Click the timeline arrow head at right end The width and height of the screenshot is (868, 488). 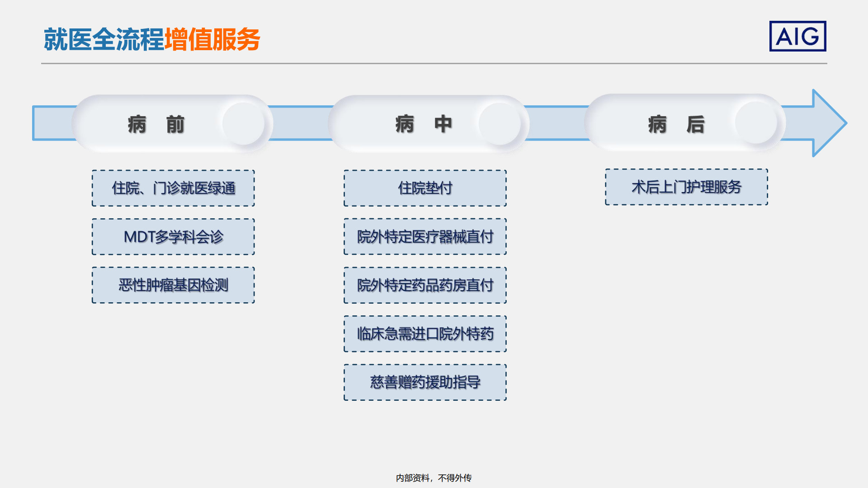(x=828, y=123)
